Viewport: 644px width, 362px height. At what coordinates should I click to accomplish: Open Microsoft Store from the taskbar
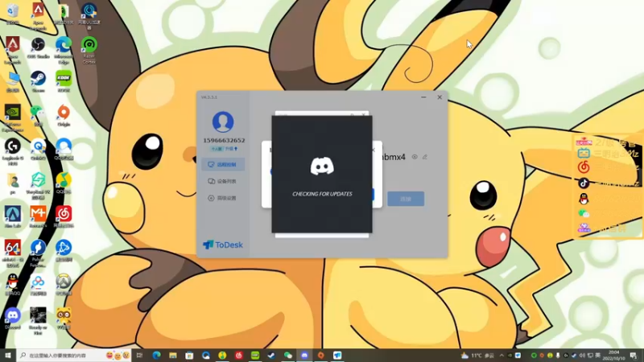(189, 355)
